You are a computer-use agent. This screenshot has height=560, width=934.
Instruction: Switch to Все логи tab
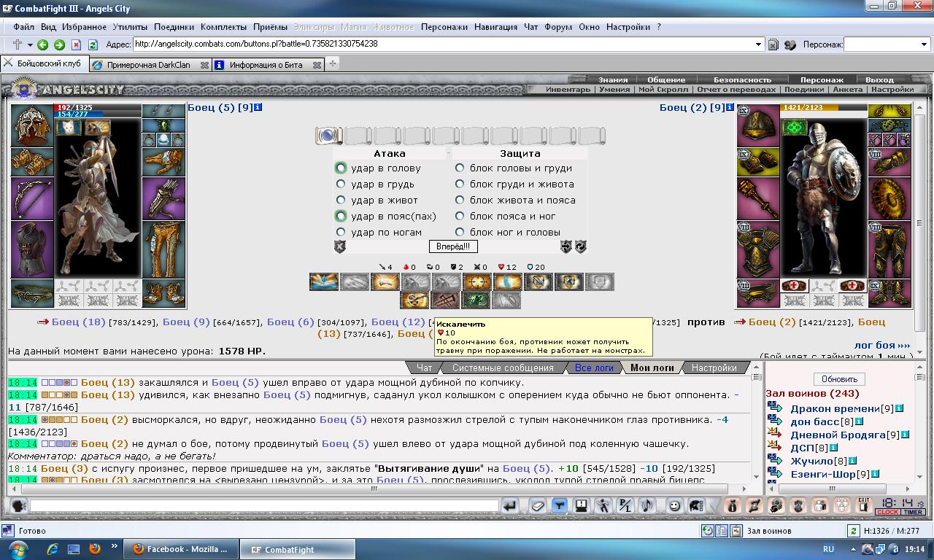(594, 368)
